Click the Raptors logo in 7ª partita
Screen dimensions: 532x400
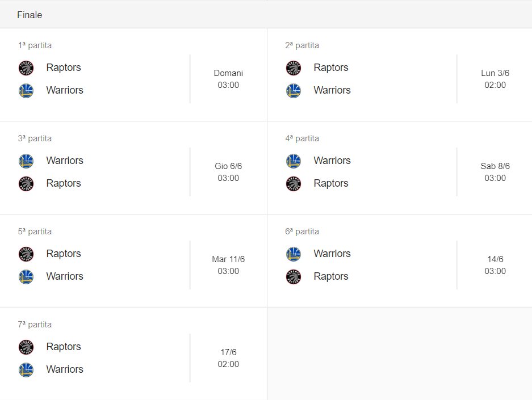click(x=26, y=347)
